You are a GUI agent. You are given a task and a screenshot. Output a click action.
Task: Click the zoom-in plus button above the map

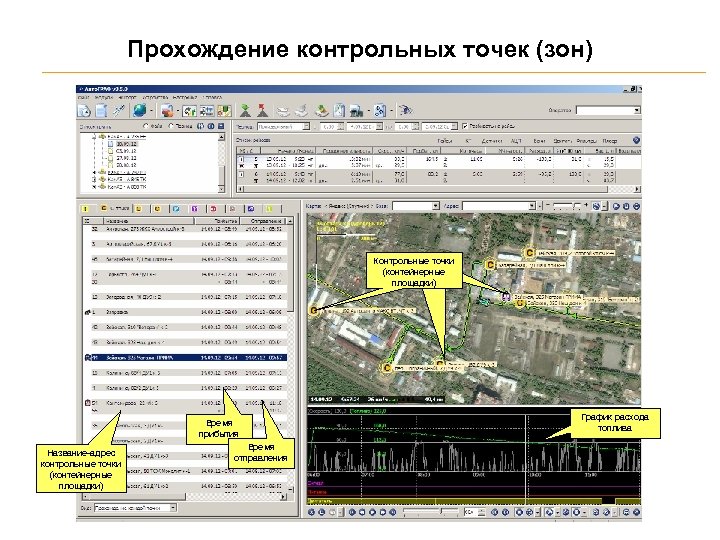click(x=586, y=206)
